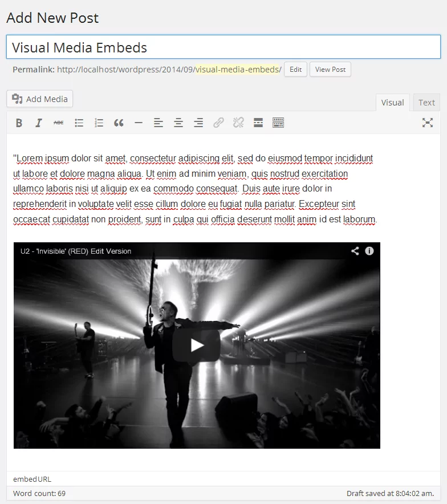Insert Read More tag
Image resolution: width=447 pixels, height=504 pixels.
[x=258, y=123]
